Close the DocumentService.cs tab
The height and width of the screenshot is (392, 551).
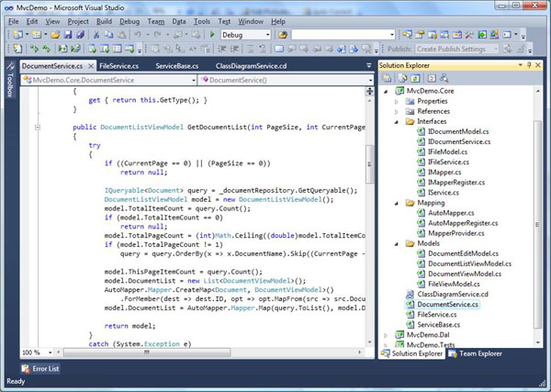(x=91, y=66)
